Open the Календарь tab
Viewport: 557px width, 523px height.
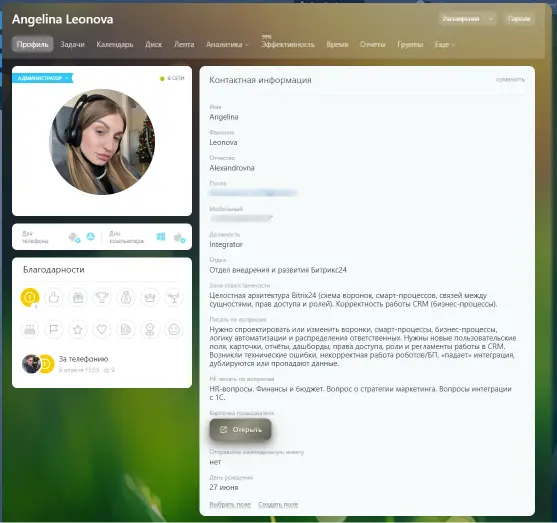[x=115, y=44]
